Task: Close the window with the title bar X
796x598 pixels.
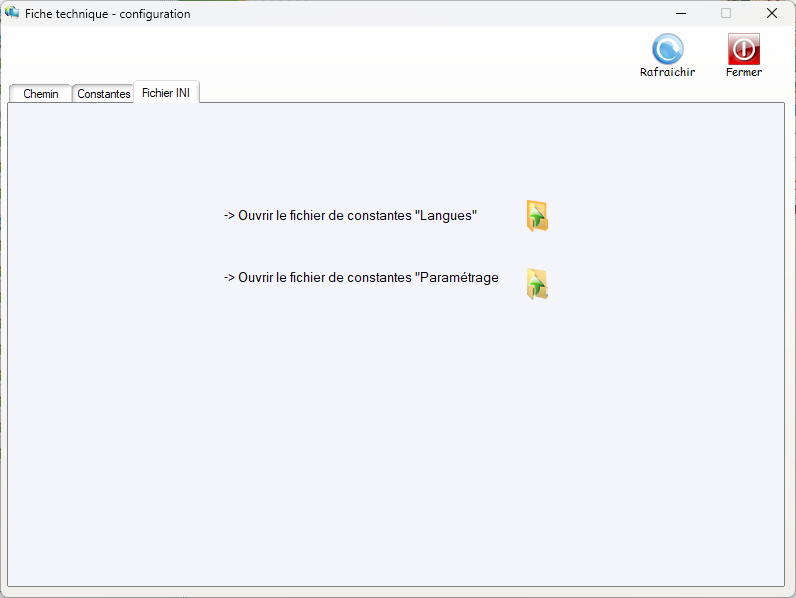Action: point(772,14)
